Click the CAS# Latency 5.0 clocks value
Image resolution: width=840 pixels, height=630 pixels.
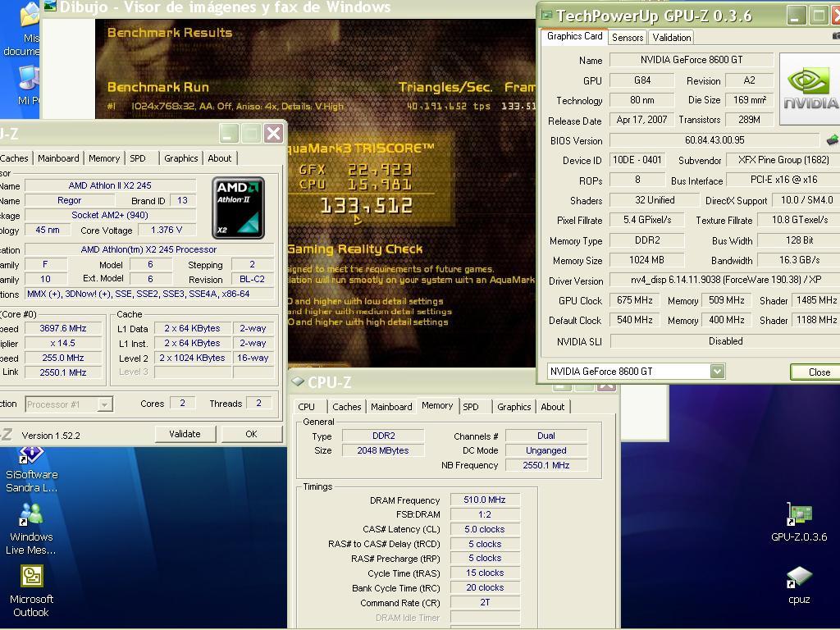tap(485, 529)
